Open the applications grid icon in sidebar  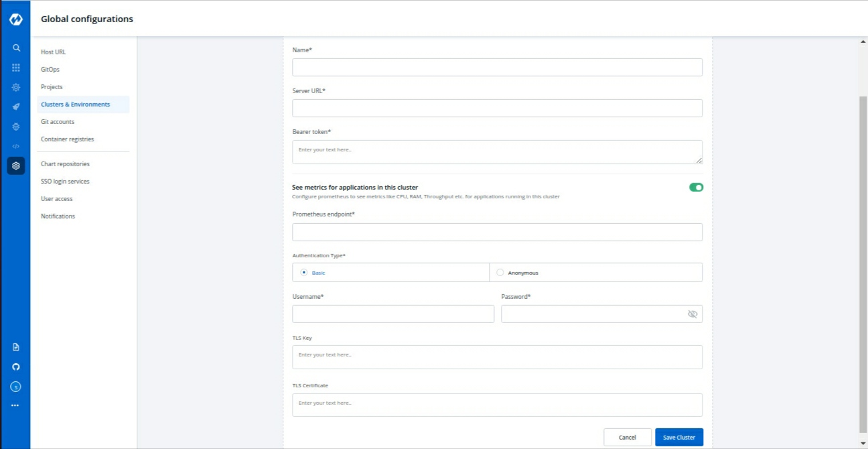coord(16,68)
